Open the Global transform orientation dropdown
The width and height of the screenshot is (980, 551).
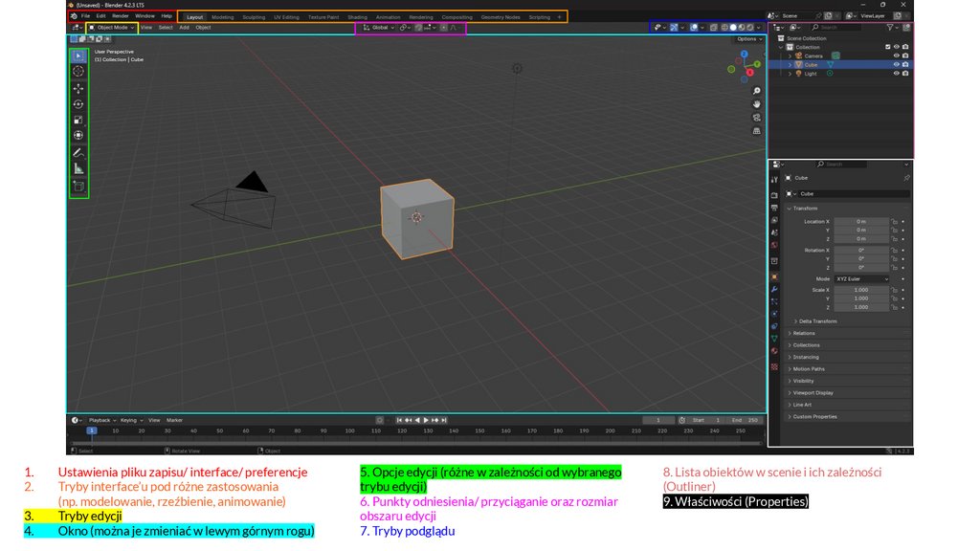point(379,28)
